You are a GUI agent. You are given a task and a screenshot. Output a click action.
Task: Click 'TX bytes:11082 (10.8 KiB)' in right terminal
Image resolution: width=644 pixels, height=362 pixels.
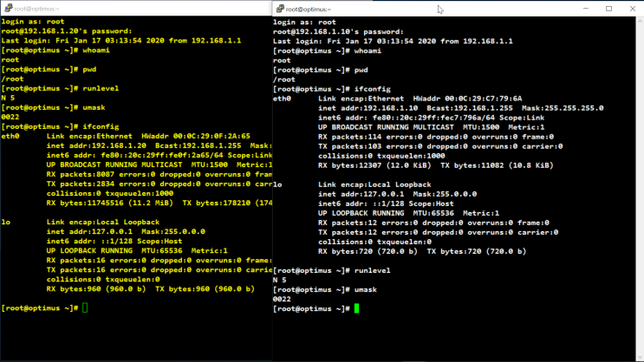pyautogui.click(x=497, y=165)
